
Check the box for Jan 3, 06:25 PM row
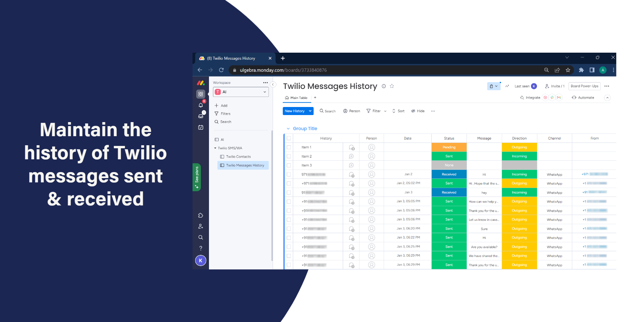coord(289,247)
